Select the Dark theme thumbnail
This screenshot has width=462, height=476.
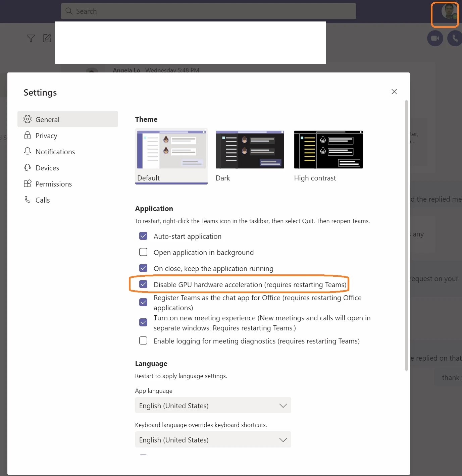pos(250,150)
